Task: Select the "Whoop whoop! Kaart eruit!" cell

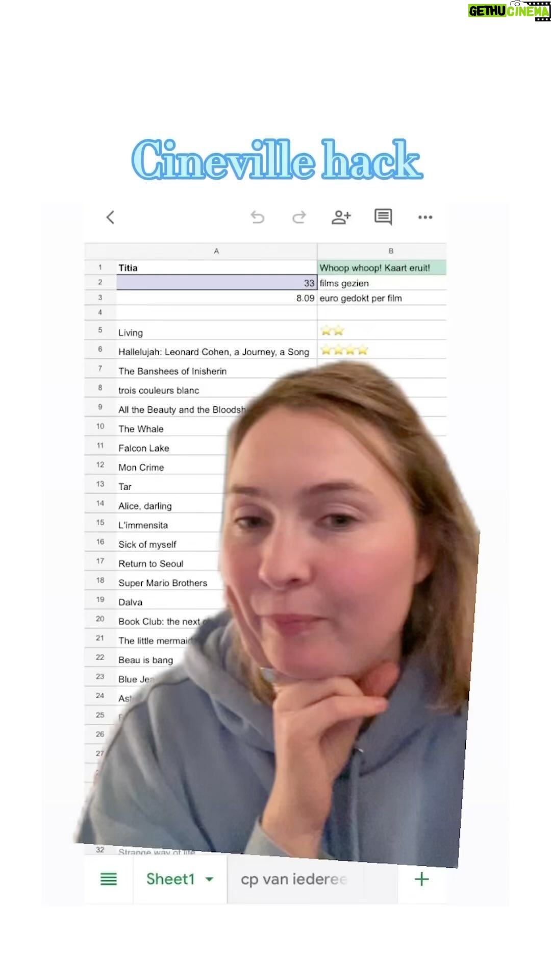Action: point(382,267)
